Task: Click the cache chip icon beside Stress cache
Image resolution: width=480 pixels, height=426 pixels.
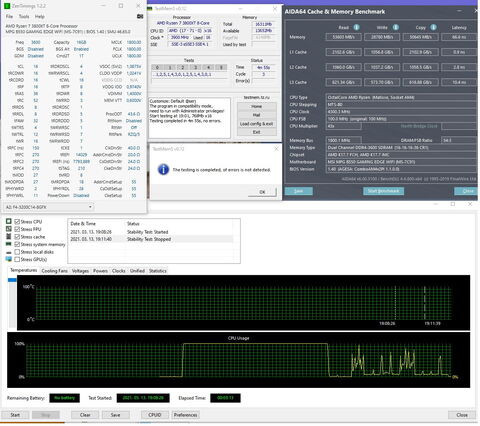Action: [9, 236]
